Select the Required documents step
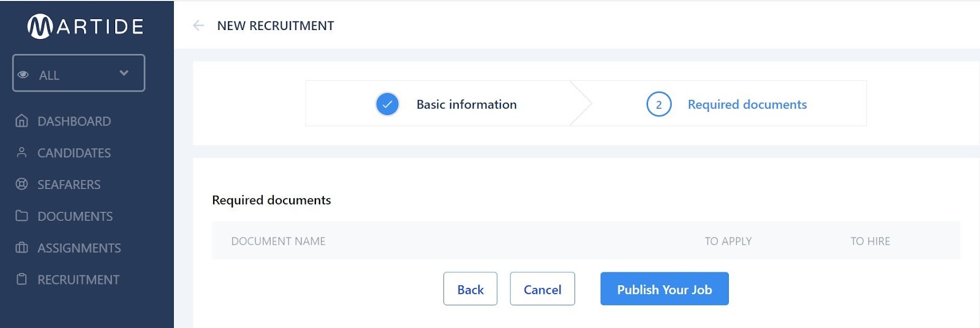The height and width of the screenshot is (328, 980). coord(747,105)
